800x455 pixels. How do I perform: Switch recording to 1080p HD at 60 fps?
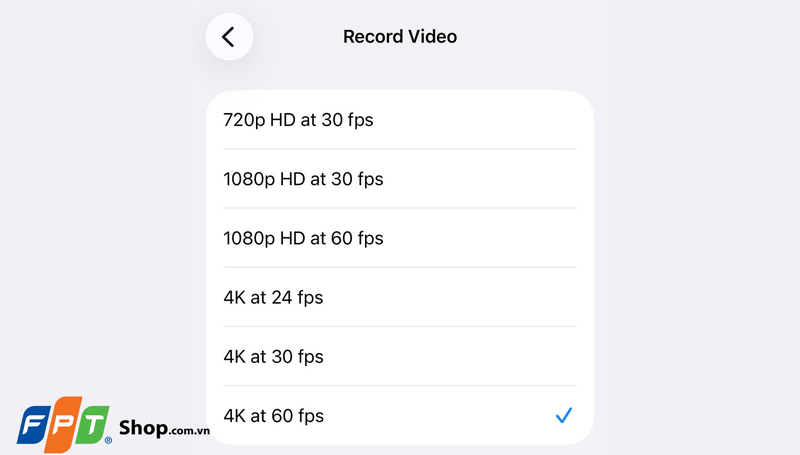[399, 238]
